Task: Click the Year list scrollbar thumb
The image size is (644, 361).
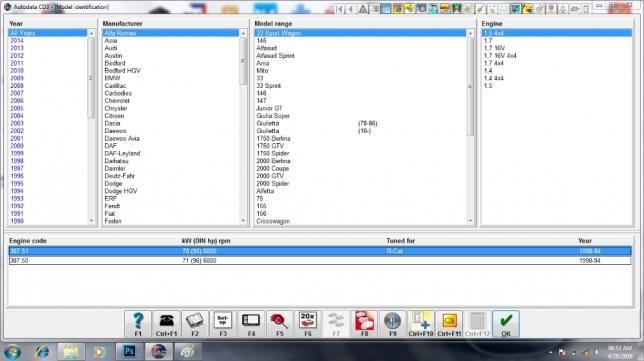Action: [x=91, y=78]
